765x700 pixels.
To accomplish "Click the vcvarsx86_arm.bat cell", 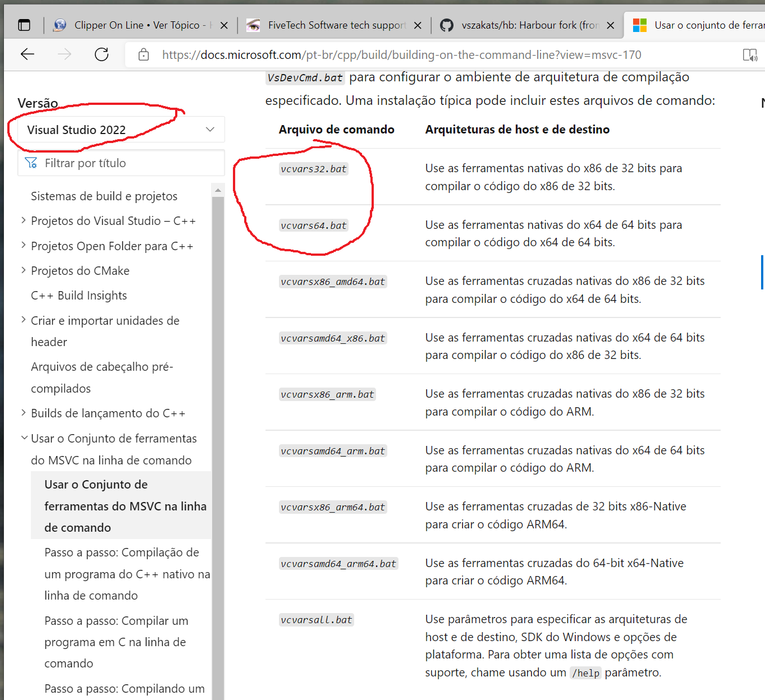I will click(327, 394).
